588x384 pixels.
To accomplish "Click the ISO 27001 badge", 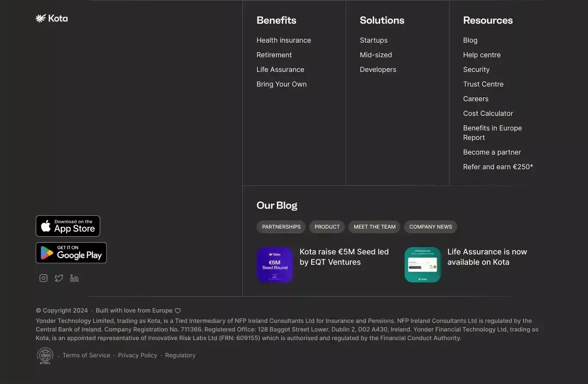I will pos(45,356).
